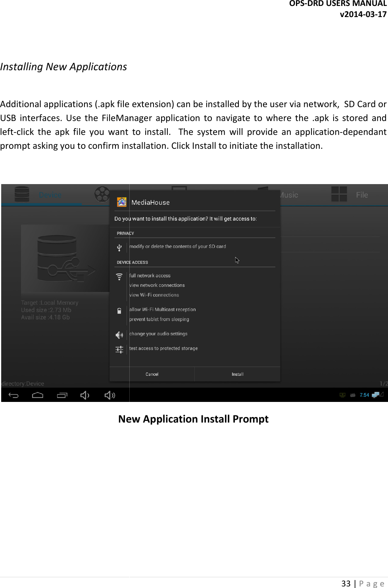Click the Wi-Fi network access permission icon
This screenshot has height=588, width=388.
[x=119, y=277]
